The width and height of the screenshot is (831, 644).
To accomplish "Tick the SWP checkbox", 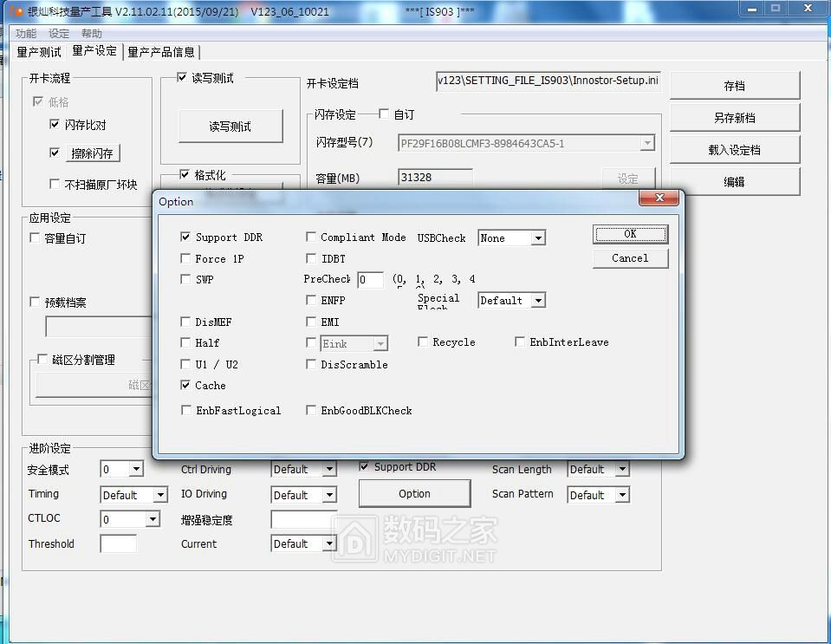I will coord(185,279).
